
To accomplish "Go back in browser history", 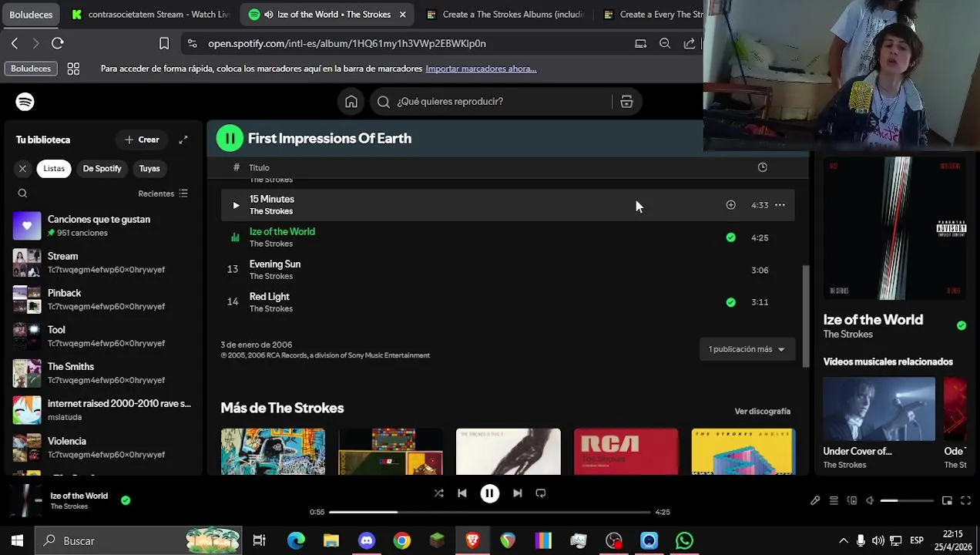I will tap(15, 44).
